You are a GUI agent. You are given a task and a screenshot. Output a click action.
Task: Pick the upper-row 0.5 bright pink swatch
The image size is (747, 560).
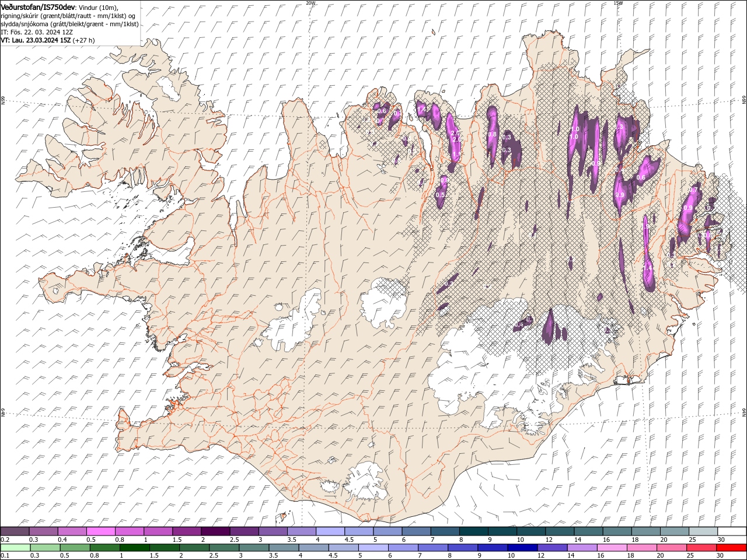tap(100, 531)
